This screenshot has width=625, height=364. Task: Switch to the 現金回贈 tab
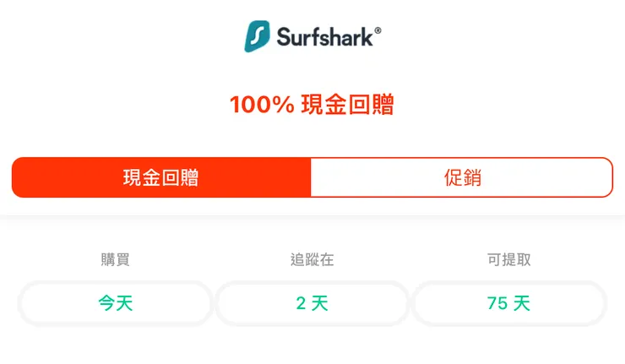[x=161, y=177]
